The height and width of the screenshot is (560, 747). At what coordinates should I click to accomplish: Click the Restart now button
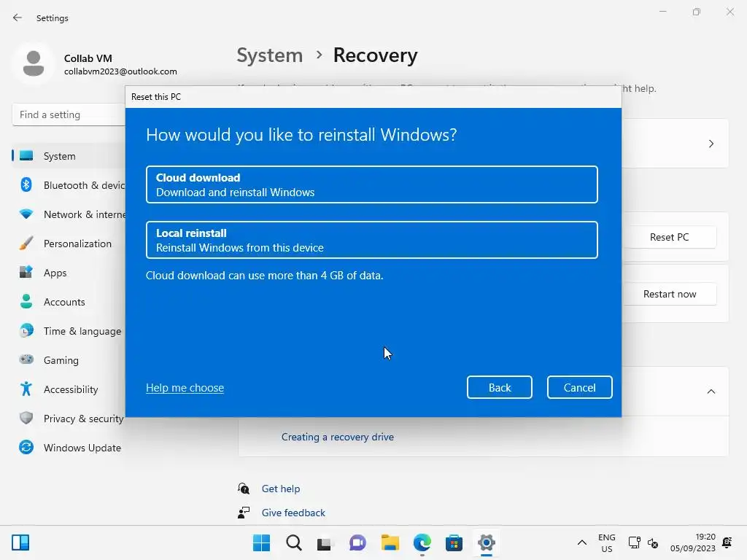(669, 295)
